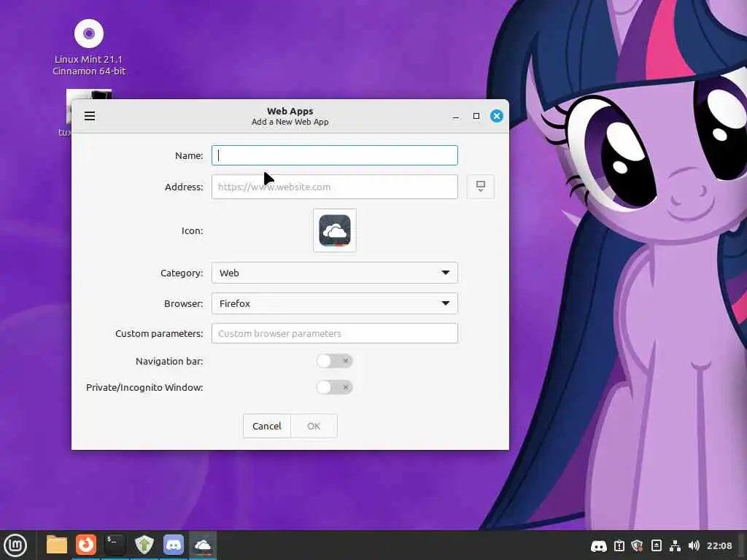Open the sound volume tray icon
747x560 pixels.
coord(694,545)
